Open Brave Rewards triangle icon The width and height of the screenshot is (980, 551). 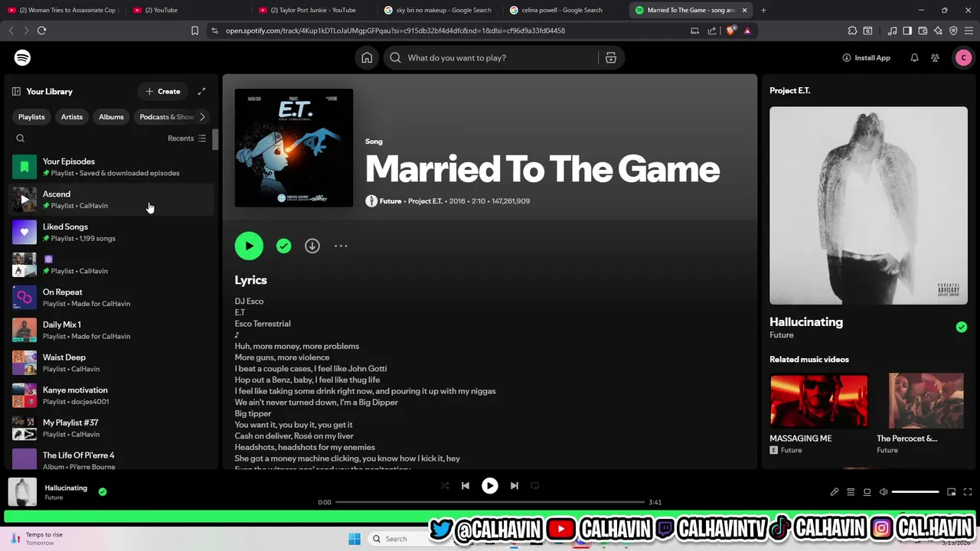tap(747, 31)
